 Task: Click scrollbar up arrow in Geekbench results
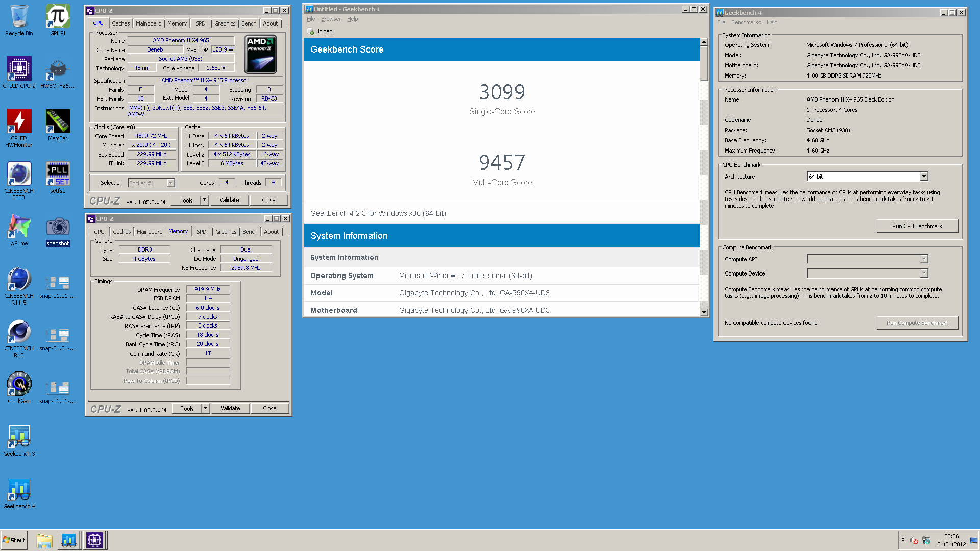[704, 42]
